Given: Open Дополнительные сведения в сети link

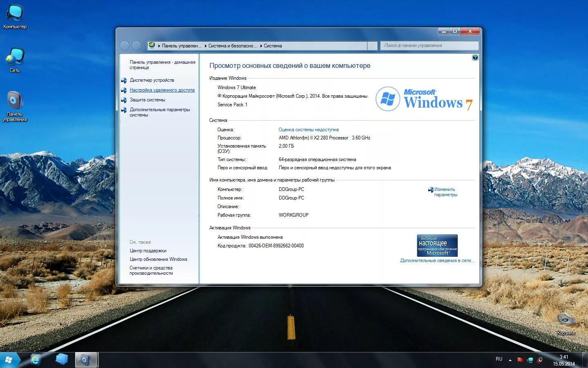Looking at the screenshot, I should (x=437, y=260).
